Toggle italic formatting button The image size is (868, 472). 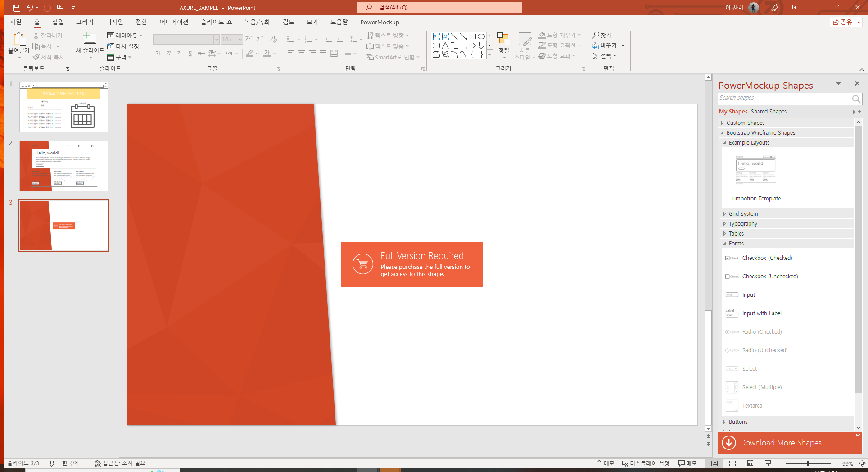point(169,54)
